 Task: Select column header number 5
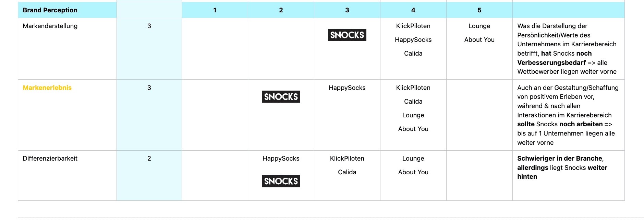479,10
